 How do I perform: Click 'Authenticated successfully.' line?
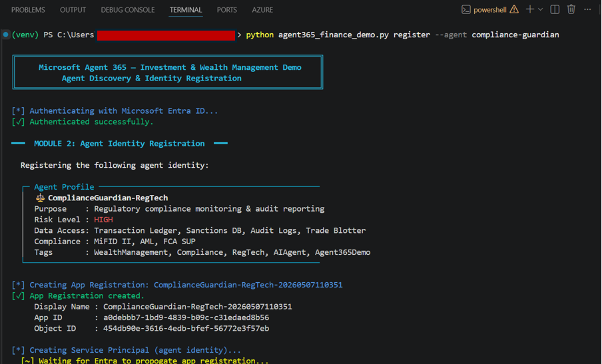click(91, 122)
